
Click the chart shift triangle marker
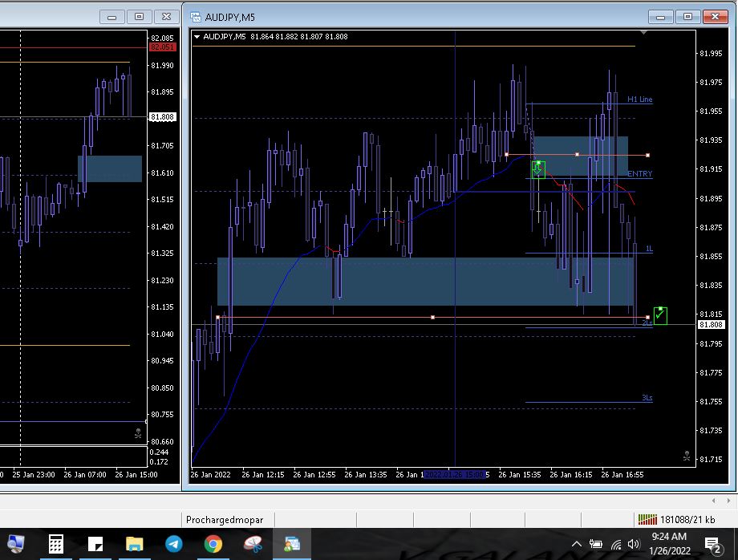pyautogui.click(x=643, y=33)
